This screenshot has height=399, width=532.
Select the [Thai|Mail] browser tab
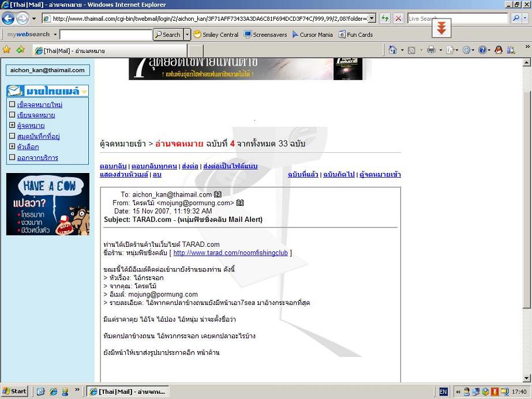pos(110,51)
